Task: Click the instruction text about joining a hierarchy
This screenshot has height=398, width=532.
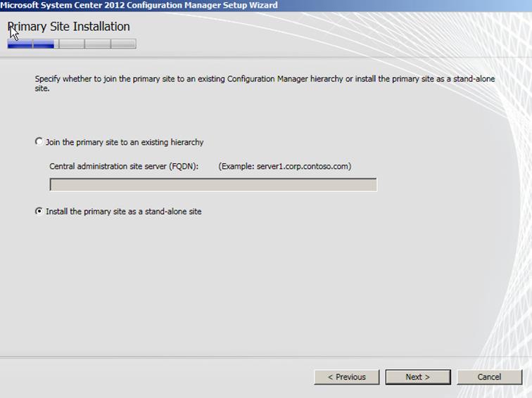Action: point(265,84)
